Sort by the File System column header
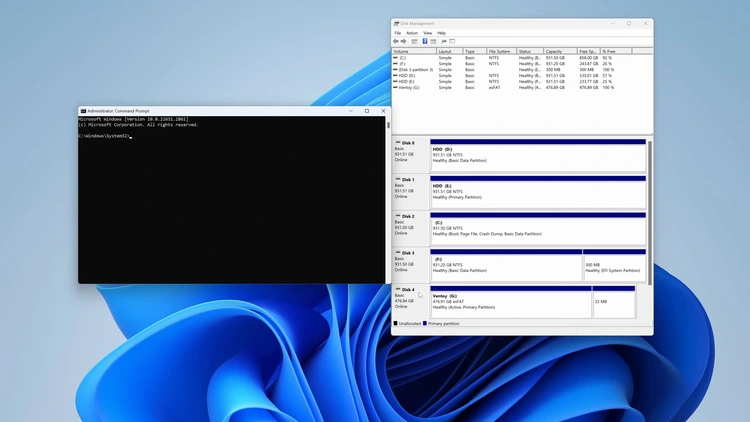The image size is (750, 422). [502, 51]
